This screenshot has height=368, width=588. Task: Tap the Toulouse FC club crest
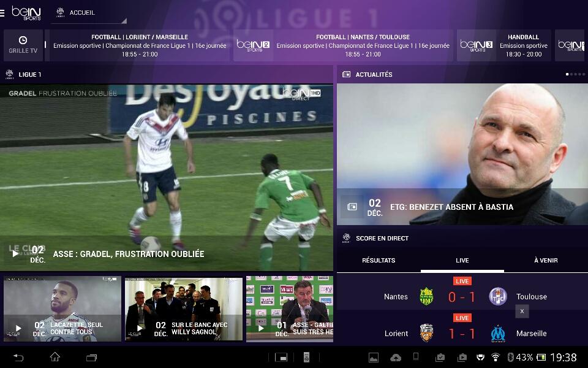pos(498,296)
